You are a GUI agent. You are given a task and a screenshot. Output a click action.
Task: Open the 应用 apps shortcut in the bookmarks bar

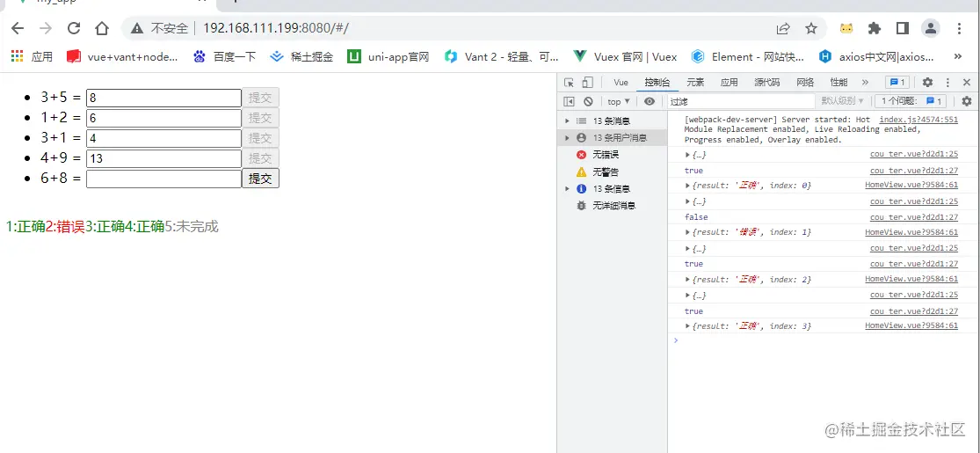tap(32, 57)
